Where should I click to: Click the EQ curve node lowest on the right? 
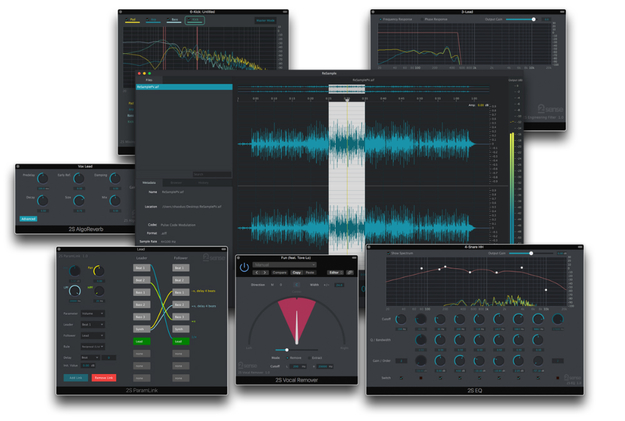546,290
